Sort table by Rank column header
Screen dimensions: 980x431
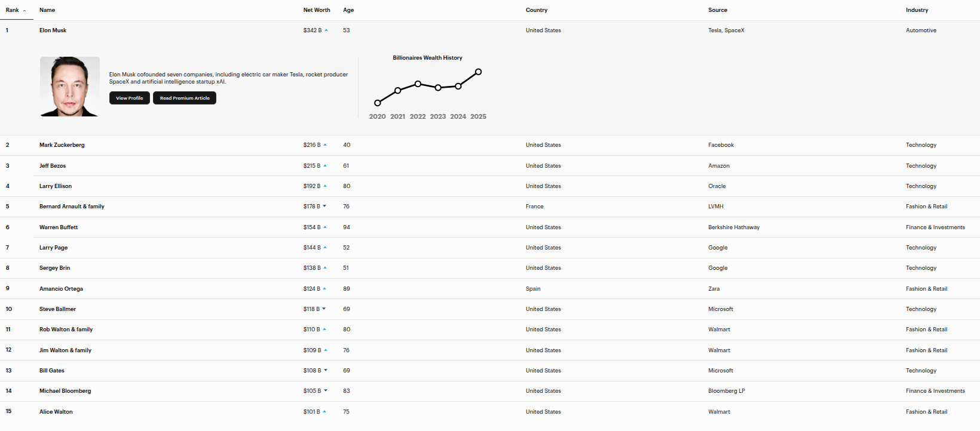coord(13,10)
